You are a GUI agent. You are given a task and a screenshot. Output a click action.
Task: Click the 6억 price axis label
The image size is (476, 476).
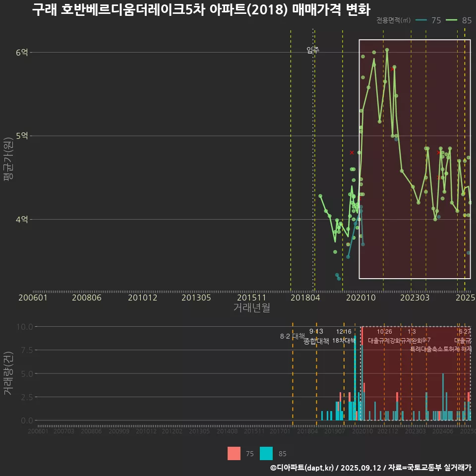pyautogui.click(x=22, y=53)
